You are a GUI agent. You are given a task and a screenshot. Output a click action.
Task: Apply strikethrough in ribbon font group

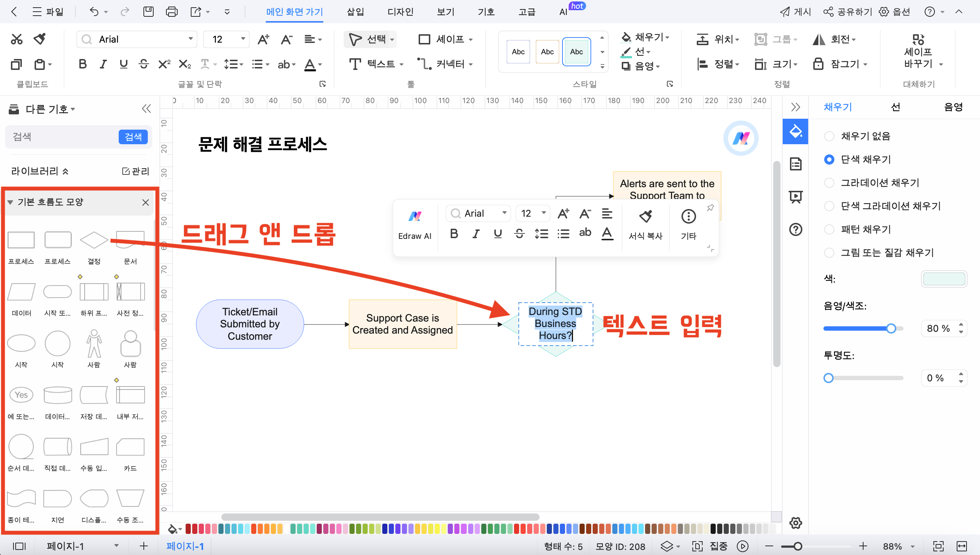(x=144, y=64)
